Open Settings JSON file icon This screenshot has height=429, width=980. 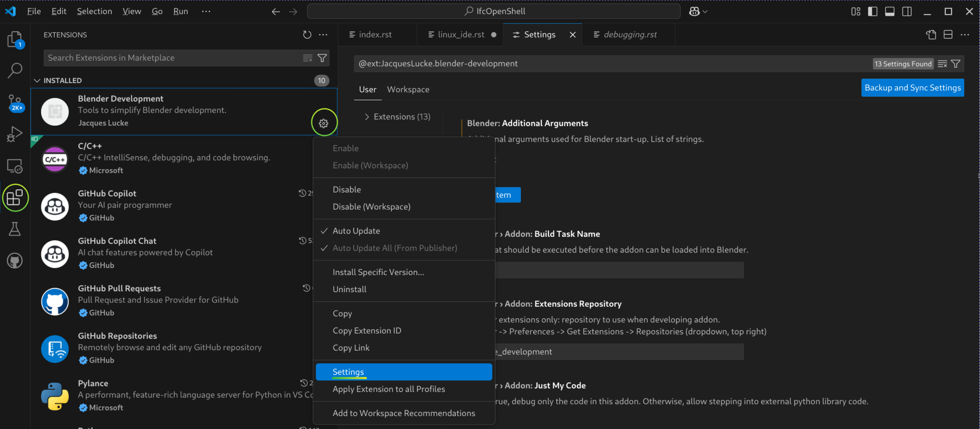(x=931, y=35)
